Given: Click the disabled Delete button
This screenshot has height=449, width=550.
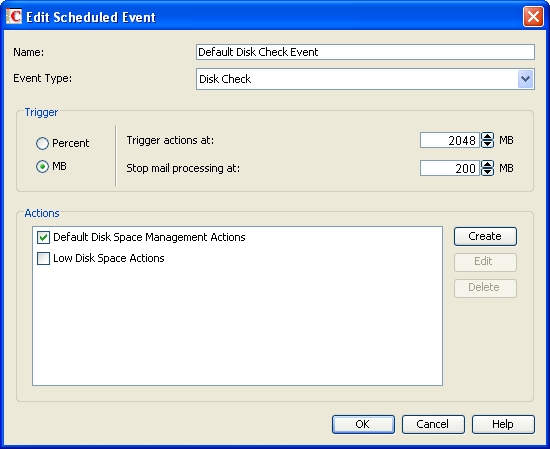Looking at the screenshot, I should pos(485,288).
